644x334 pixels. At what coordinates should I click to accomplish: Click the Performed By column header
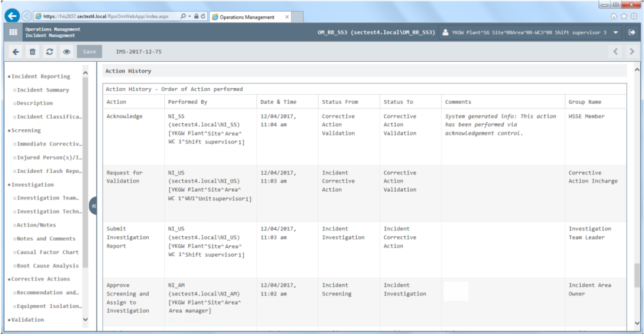pyautogui.click(x=187, y=102)
